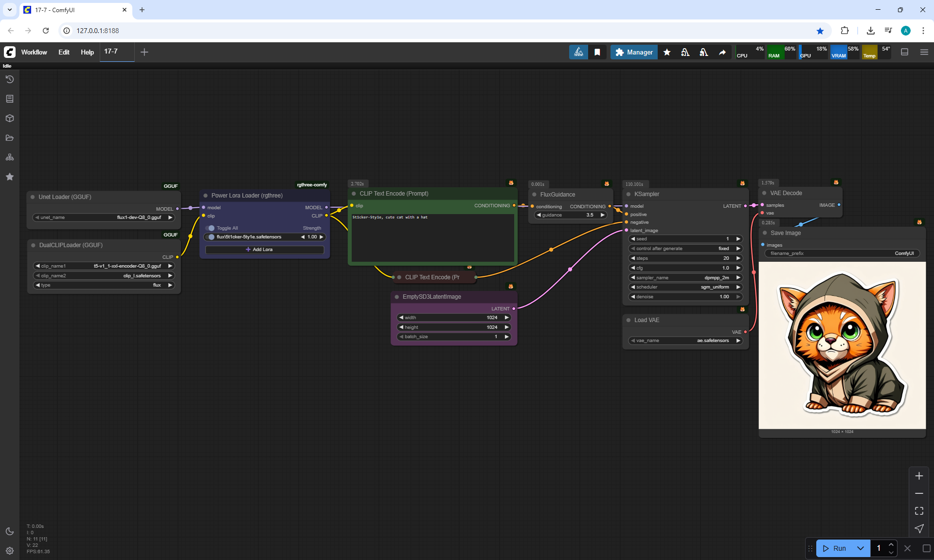
Task: Toggle the flux sticker style lora switch
Action: click(x=210, y=237)
